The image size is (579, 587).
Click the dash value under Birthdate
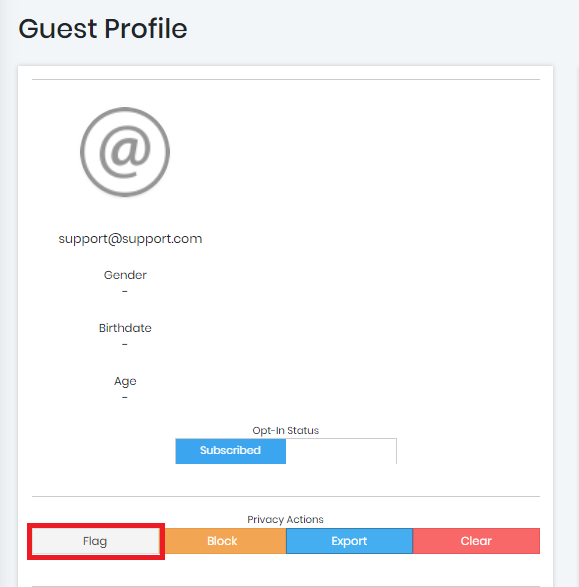click(x=125, y=344)
